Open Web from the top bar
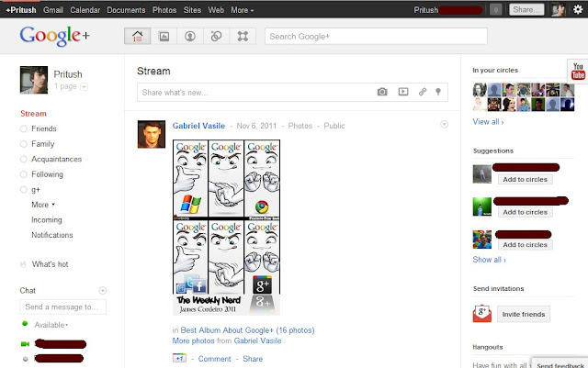The image size is (588, 368). coord(216,10)
